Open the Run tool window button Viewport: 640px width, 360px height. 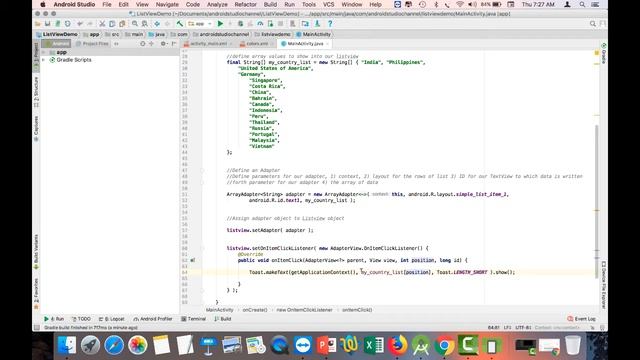tap(54, 319)
